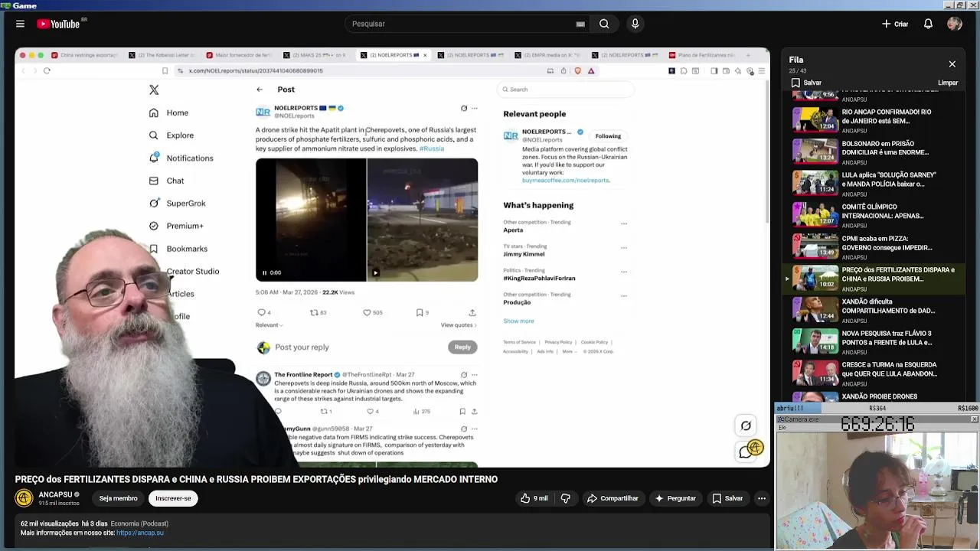Like the video (9 mil)

point(534,498)
